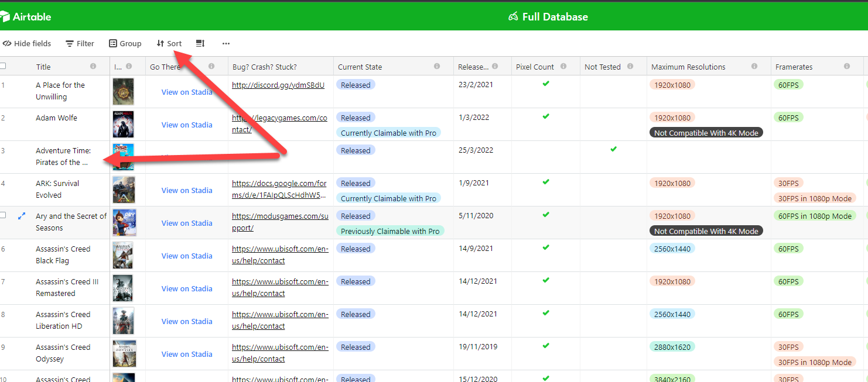The width and height of the screenshot is (868, 382).
Task: Click the Framerates column header
Action: [818, 67]
